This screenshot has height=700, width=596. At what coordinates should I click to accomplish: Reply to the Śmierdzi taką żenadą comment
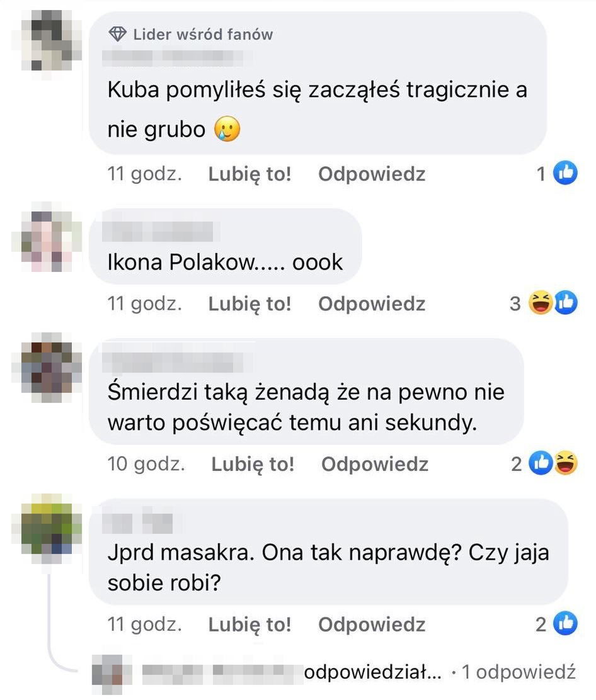(x=375, y=465)
